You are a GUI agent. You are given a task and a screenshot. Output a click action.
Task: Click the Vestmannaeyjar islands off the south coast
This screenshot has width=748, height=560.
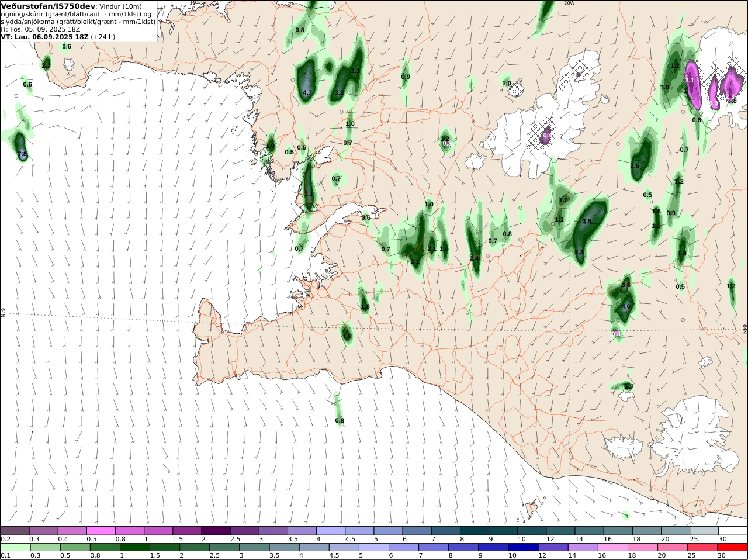532,509
